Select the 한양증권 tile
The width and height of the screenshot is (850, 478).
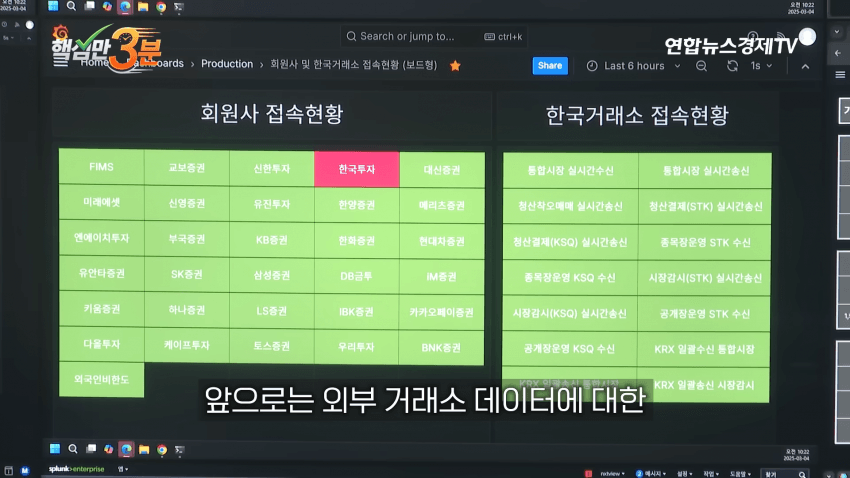pos(357,205)
